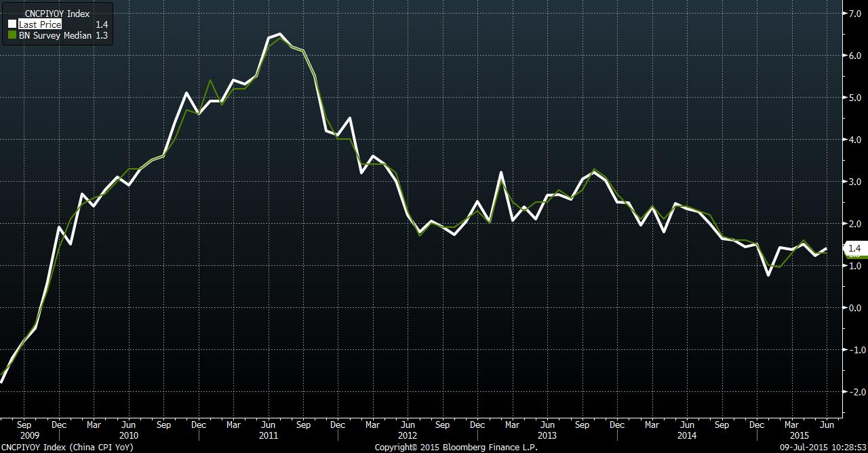Click the 1.3 value in the legend
The height and width of the screenshot is (453, 868).
point(102,35)
